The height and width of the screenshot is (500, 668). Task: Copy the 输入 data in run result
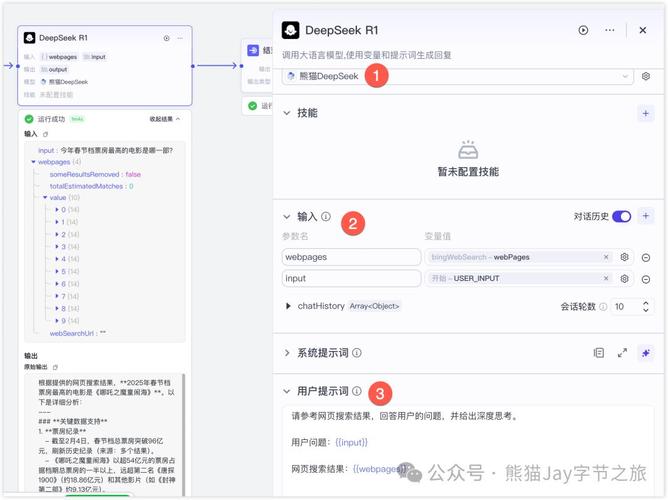click(x=46, y=134)
